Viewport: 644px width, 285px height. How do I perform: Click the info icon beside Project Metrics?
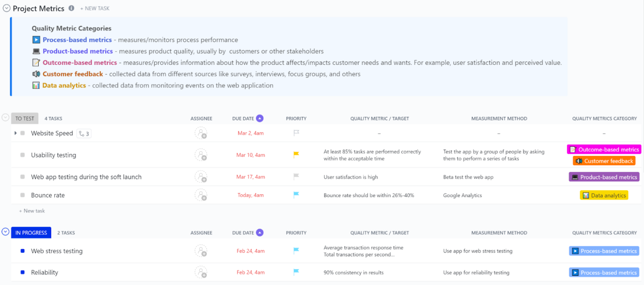click(x=71, y=8)
